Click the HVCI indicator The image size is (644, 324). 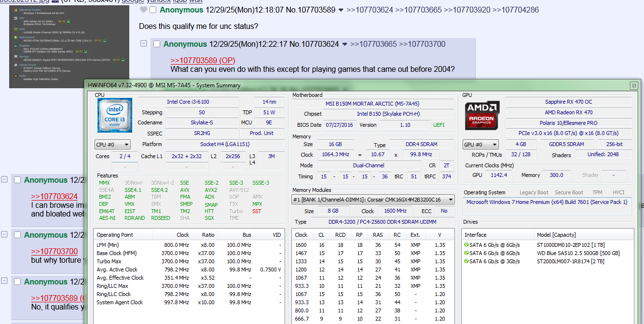618,192
